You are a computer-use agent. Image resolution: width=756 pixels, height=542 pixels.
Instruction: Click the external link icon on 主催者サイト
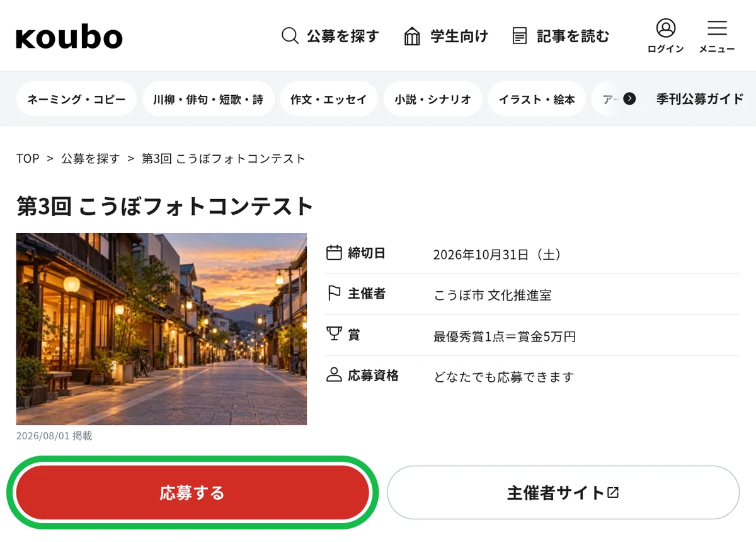point(613,493)
